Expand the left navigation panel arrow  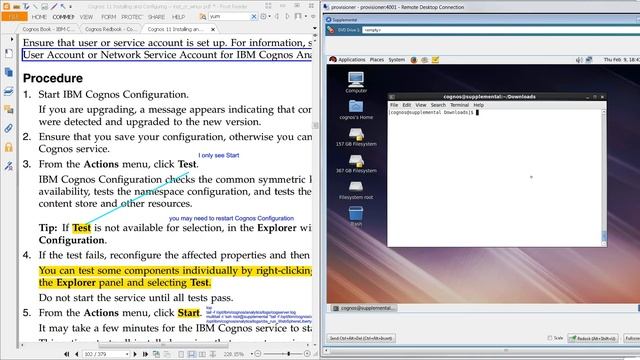coord(12,40)
